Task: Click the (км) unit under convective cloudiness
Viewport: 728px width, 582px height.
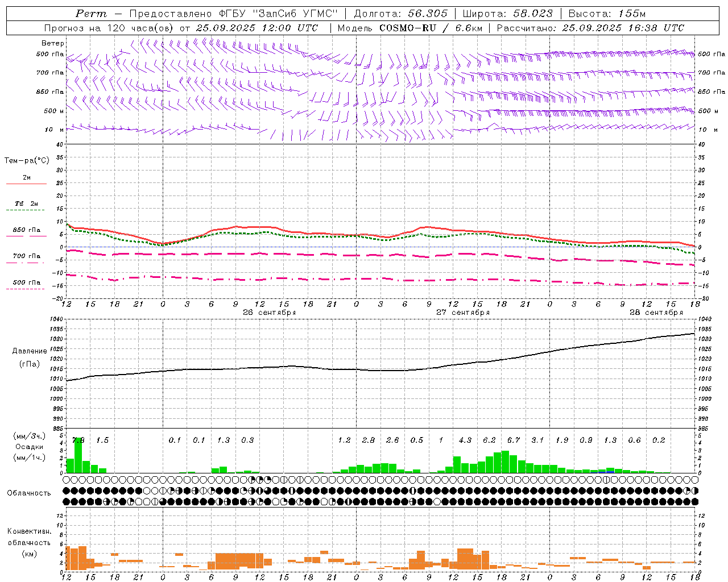Action: pos(29,554)
